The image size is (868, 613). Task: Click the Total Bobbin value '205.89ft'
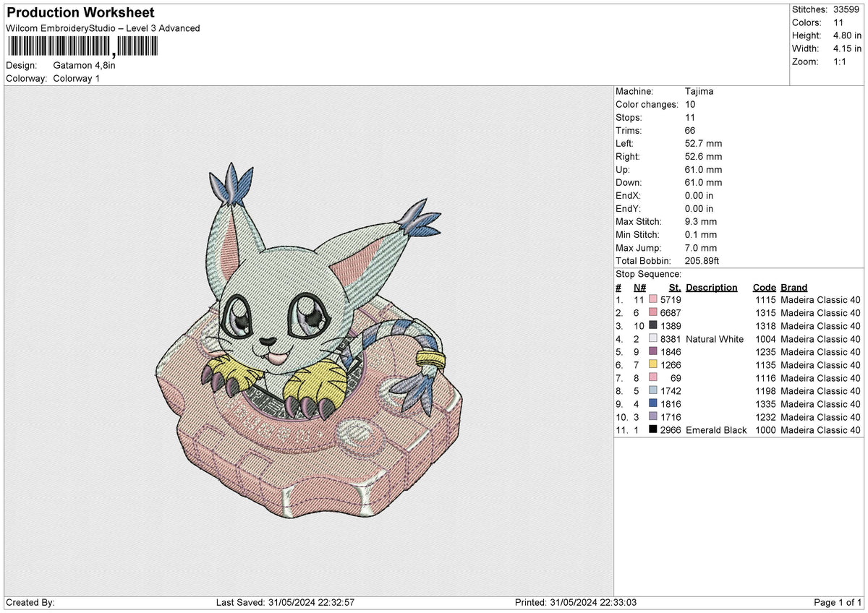(702, 261)
